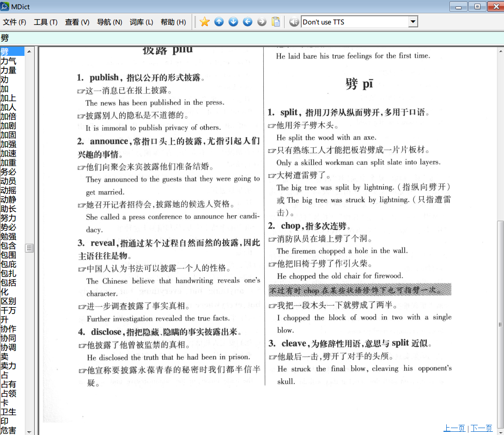The width and height of the screenshot is (504, 435).
Task: Select 加重 in the word list
Action: [x=8, y=163]
